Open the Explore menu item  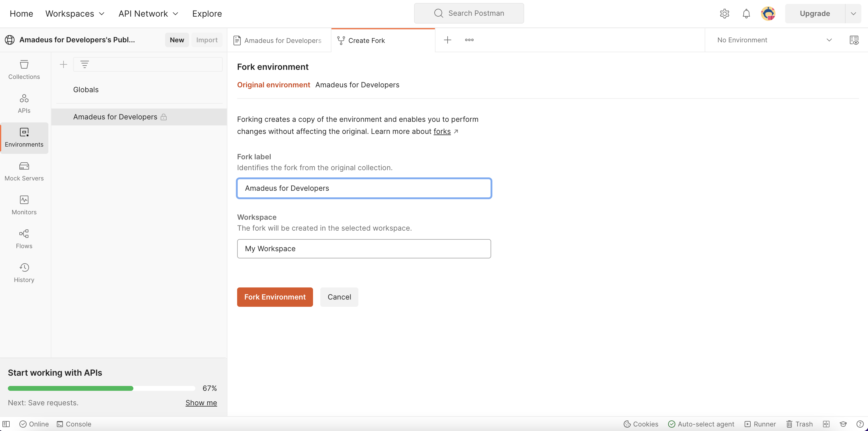coord(207,14)
